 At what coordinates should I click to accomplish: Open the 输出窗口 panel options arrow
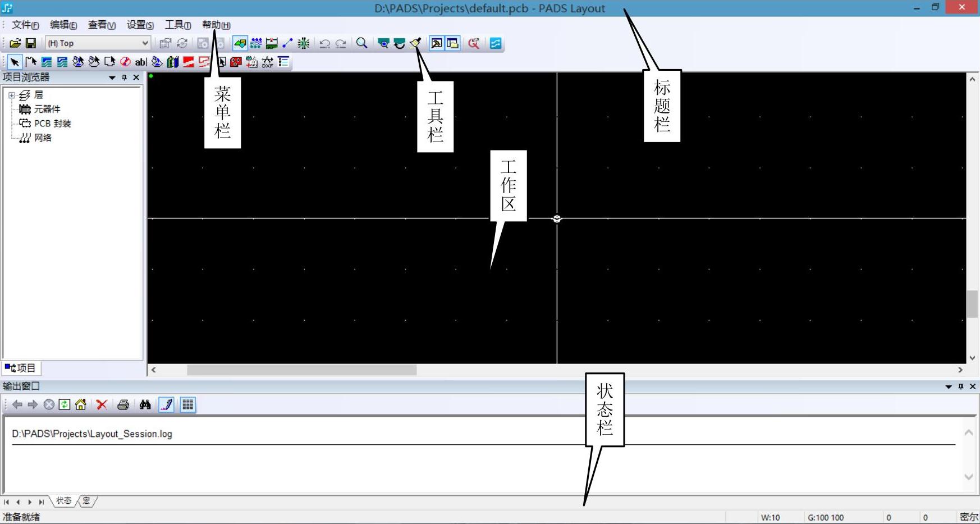click(x=949, y=386)
